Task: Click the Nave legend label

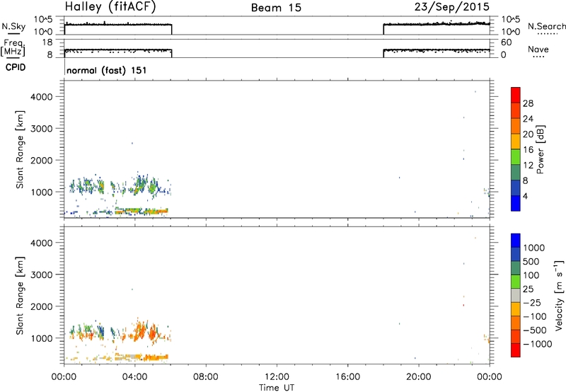Action: click(538, 50)
